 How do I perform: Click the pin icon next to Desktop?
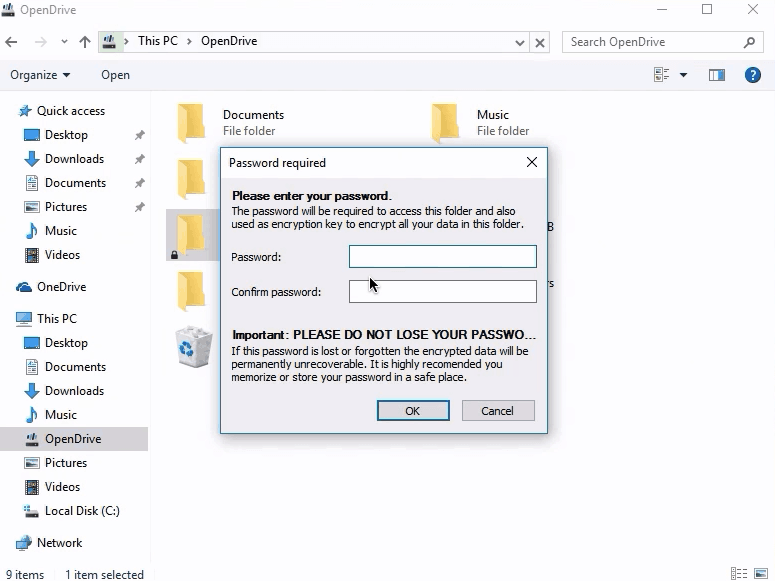pos(140,135)
